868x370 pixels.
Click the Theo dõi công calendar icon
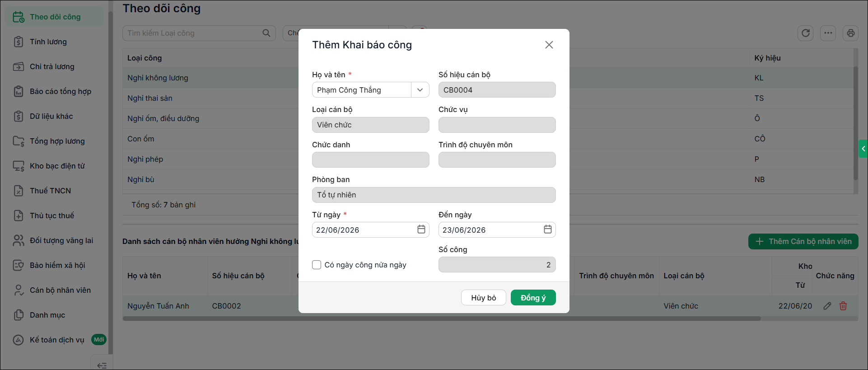click(19, 17)
